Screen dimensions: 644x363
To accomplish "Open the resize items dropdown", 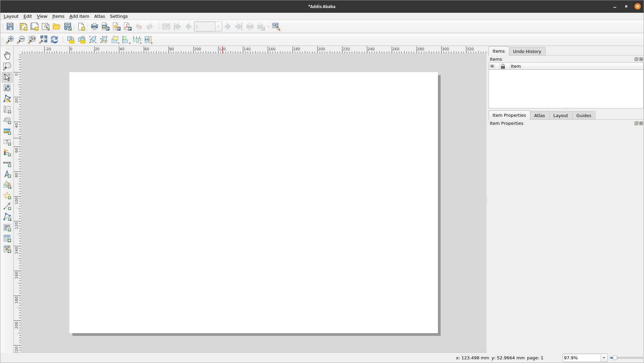I will pos(149,40).
